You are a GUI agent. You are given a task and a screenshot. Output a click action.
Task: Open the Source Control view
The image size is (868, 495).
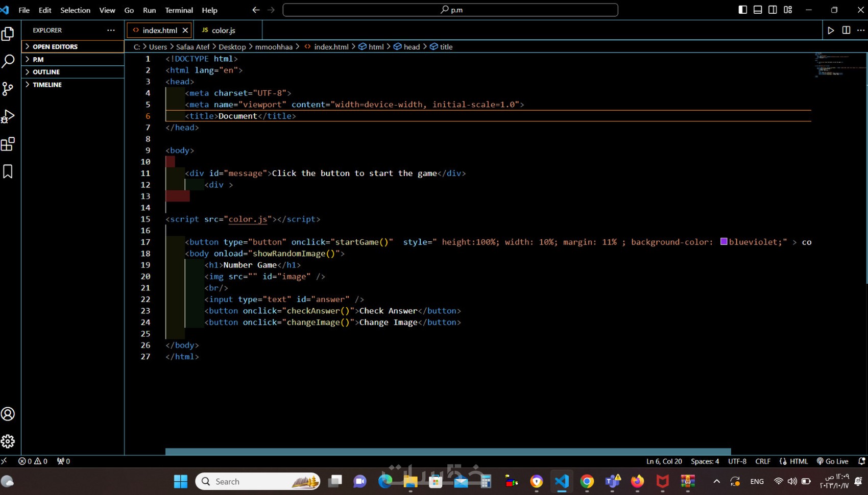[8, 89]
